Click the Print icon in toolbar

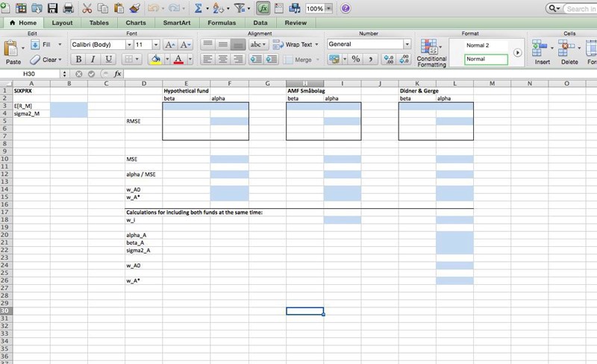(69, 8)
